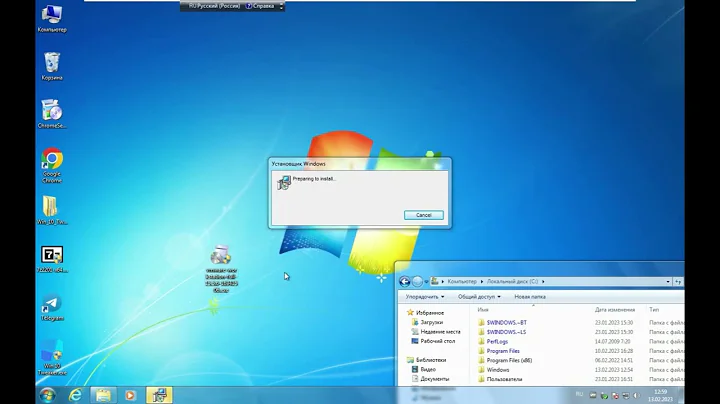Viewport: 720px width, 404px height.
Task: Open the language bar options arrow
Action: click(281, 6)
